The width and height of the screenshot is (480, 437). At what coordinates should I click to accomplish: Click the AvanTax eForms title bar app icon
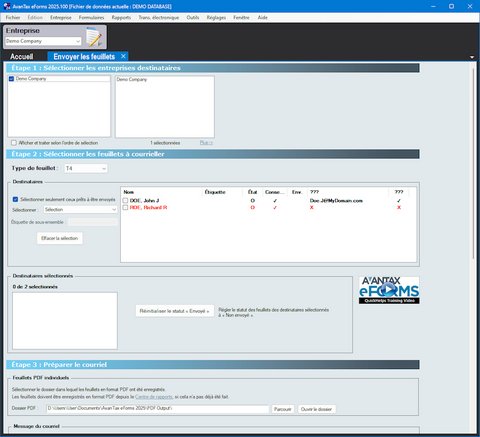tap(6, 6)
